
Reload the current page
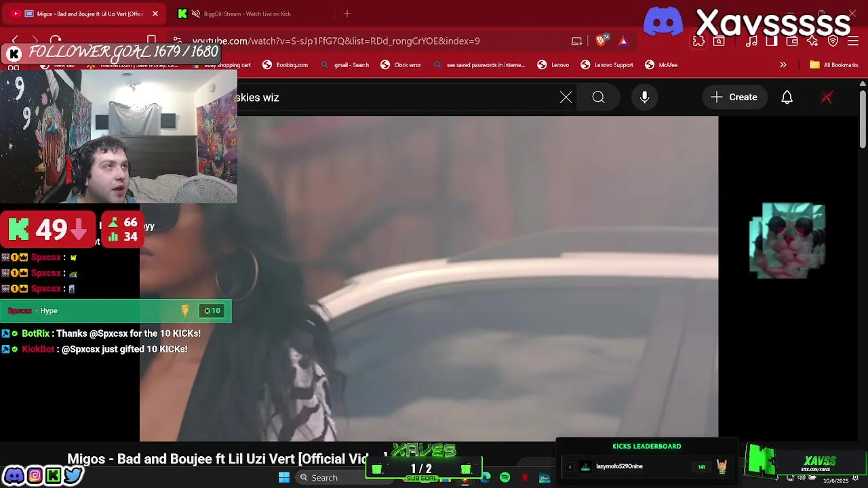[x=56, y=41]
